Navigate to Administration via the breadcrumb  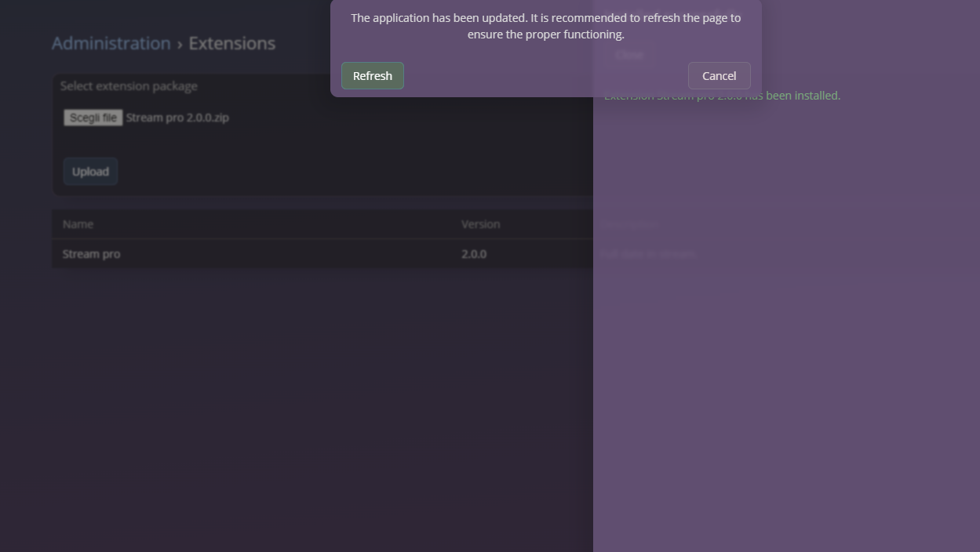[x=111, y=43]
